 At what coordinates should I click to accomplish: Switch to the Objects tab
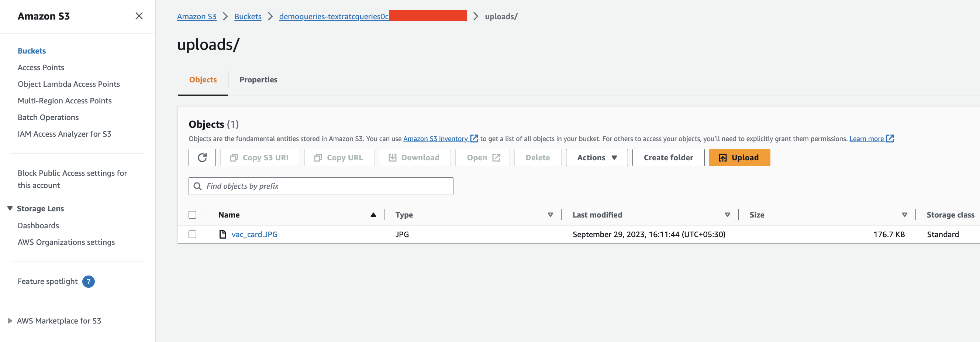[x=203, y=80]
